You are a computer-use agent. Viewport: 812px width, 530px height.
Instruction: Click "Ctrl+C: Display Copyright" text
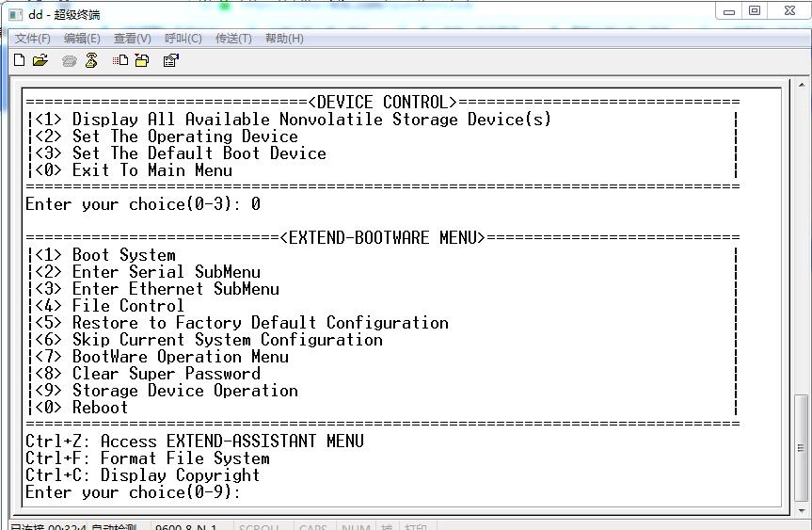[x=142, y=475]
